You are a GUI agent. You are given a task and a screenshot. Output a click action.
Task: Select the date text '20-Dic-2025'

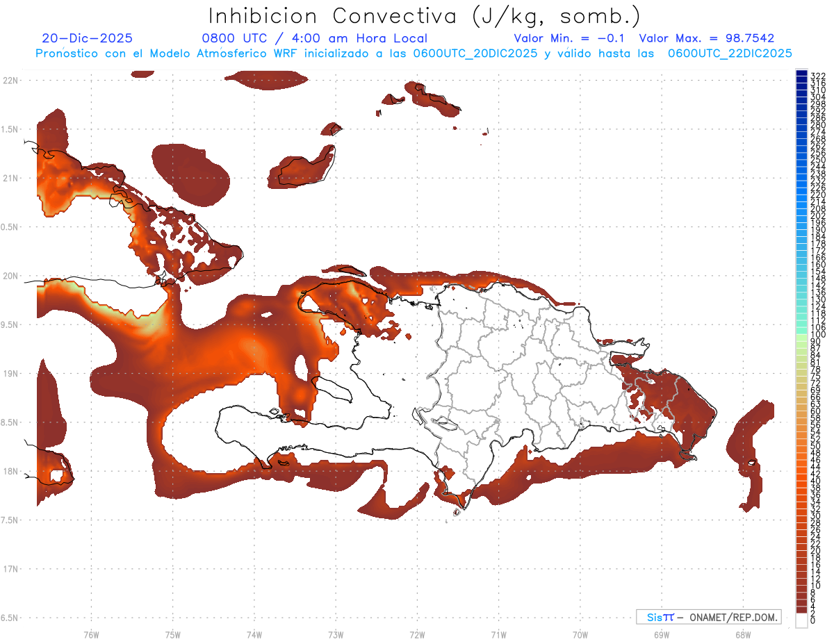point(87,38)
